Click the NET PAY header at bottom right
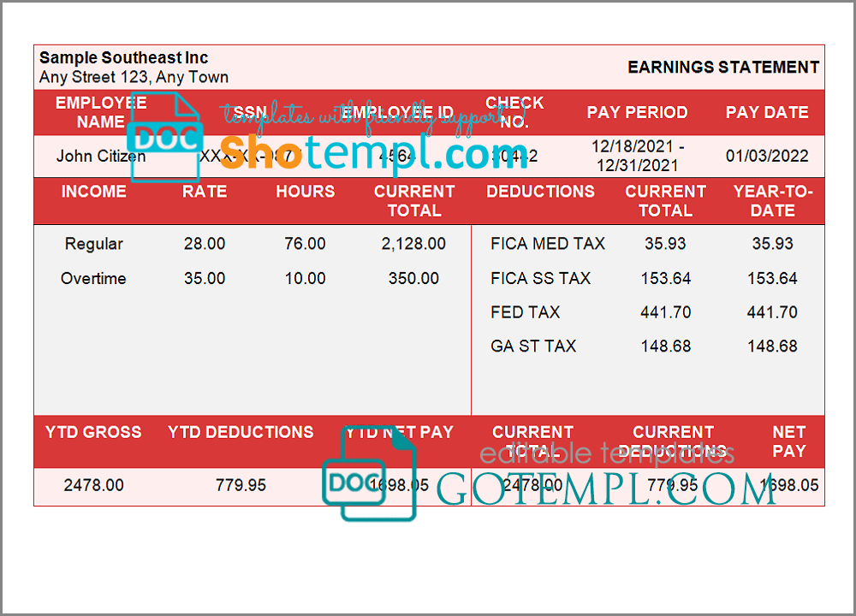Viewport: 856px width, 616px height. [x=788, y=441]
